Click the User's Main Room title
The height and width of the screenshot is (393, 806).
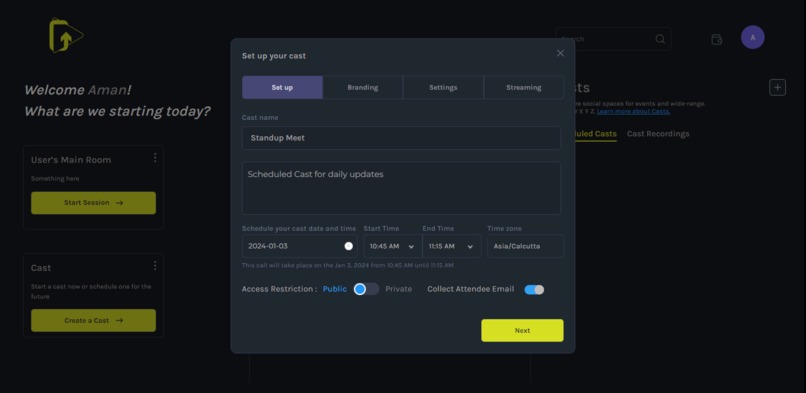click(71, 160)
